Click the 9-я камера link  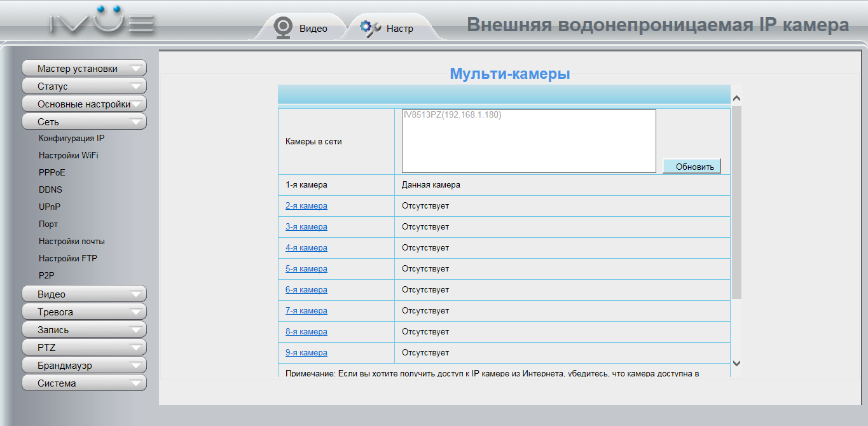point(307,352)
